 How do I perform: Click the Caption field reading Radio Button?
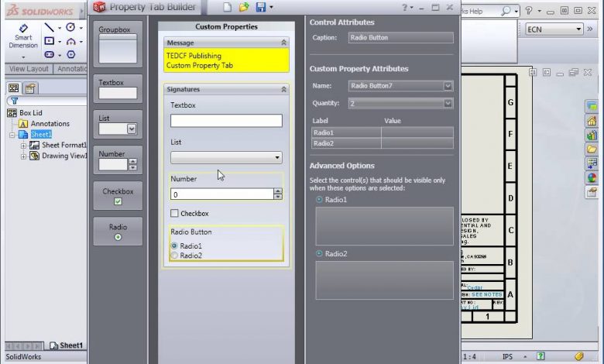coord(400,37)
